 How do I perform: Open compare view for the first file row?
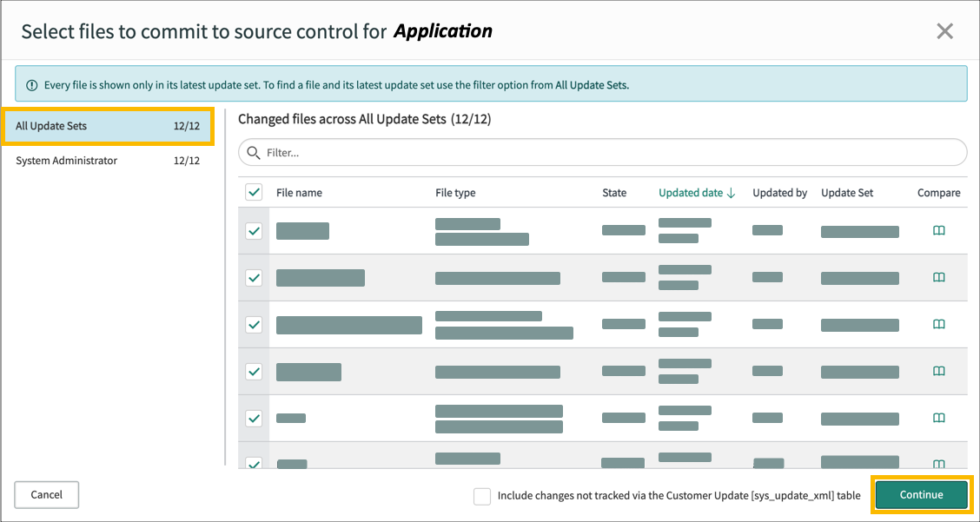939,228
